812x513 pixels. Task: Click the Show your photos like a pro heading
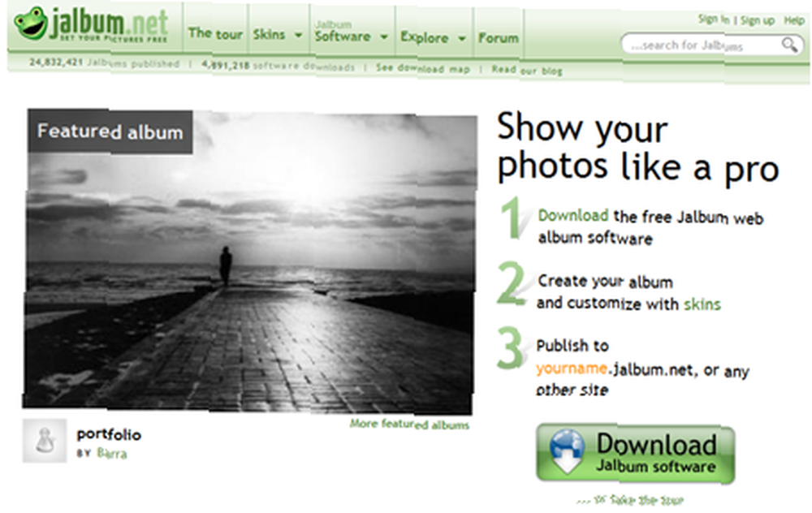[638, 147]
